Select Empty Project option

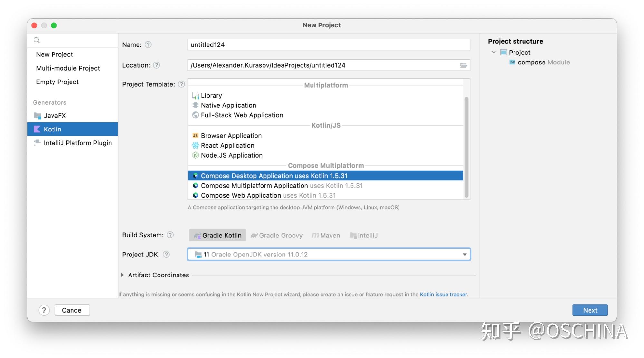(x=57, y=82)
